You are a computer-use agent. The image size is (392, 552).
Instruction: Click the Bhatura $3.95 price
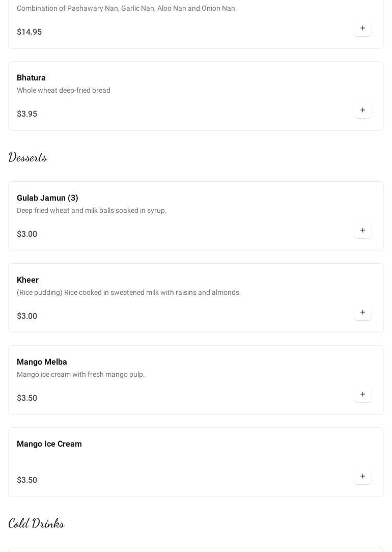pos(27,114)
